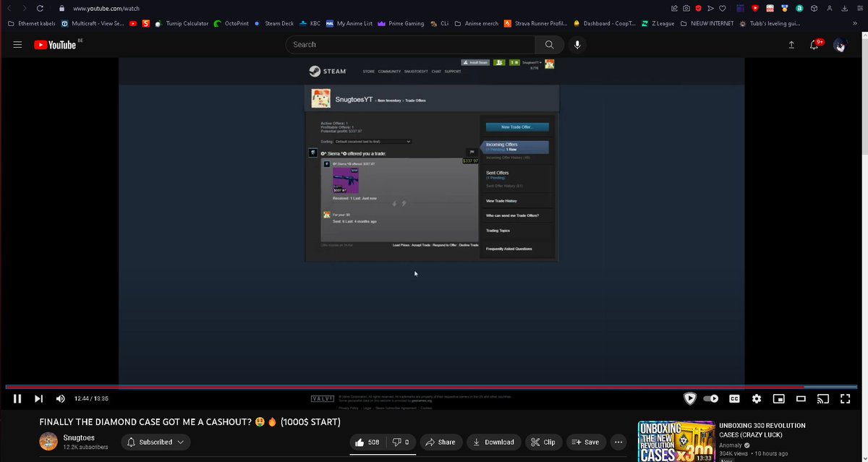868x462 pixels.
Task: Open Z League bookmark
Action: click(x=658, y=23)
